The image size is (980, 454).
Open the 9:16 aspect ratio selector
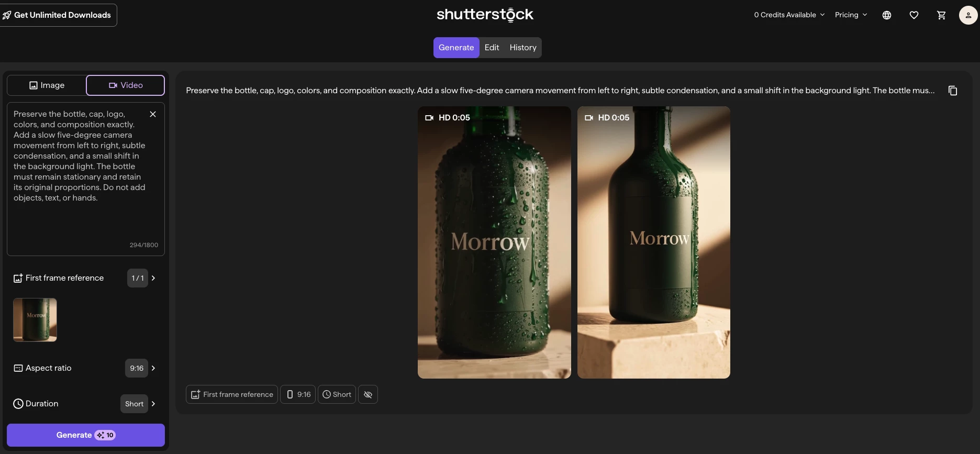click(x=137, y=368)
